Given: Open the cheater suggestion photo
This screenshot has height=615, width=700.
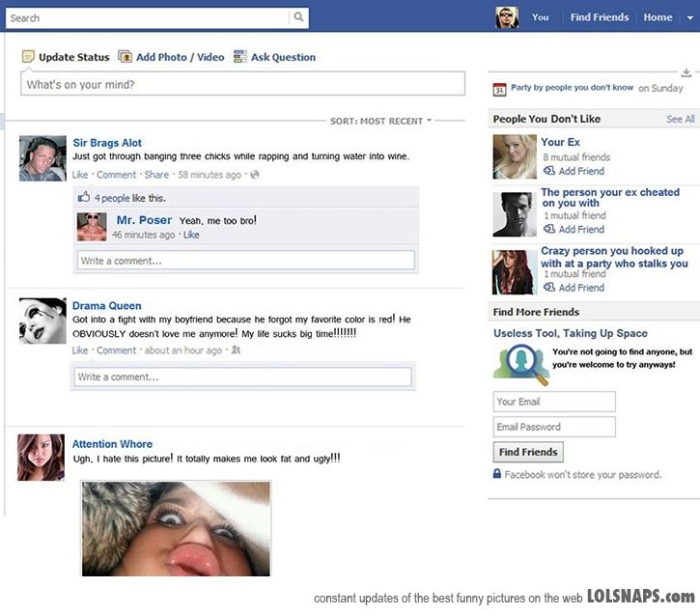Looking at the screenshot, I should 515,214.
